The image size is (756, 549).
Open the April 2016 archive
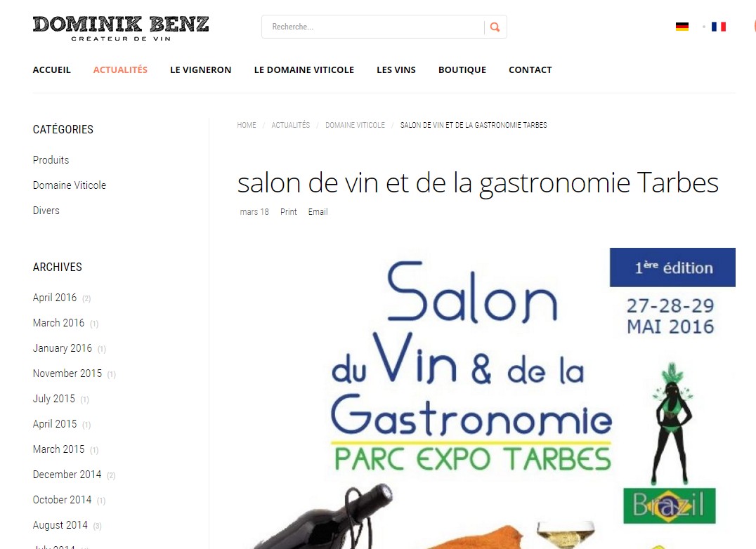click(x=55, y=298)
